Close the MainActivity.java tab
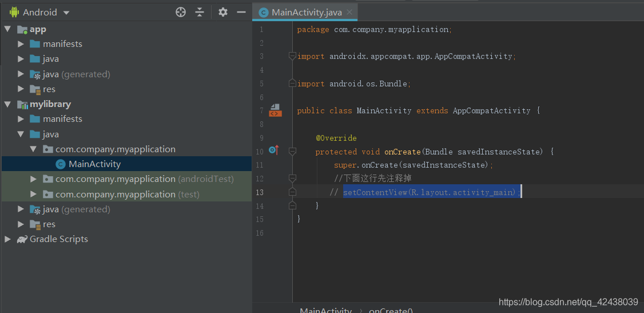 [x=349, y=13]
